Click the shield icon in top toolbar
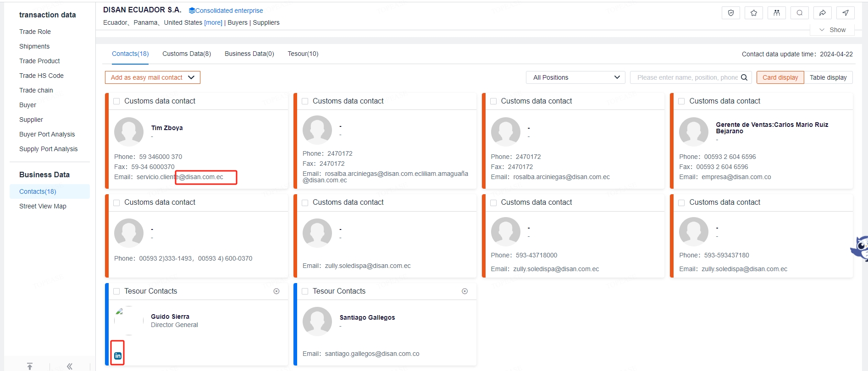The height and width of the screenshot is (371, 868). (731, 13)
